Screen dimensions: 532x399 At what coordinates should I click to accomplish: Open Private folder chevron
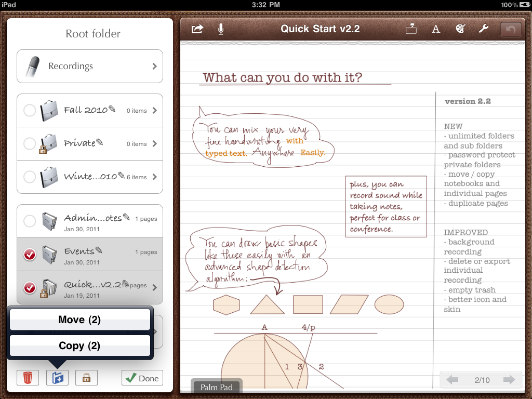[155, 144]
